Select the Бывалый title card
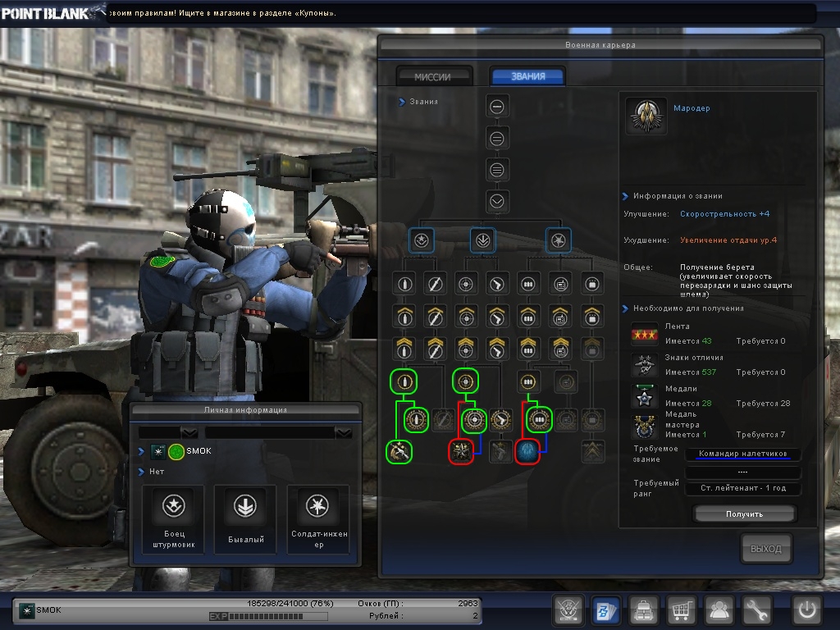The image size is (840, 630). [245, 519]
